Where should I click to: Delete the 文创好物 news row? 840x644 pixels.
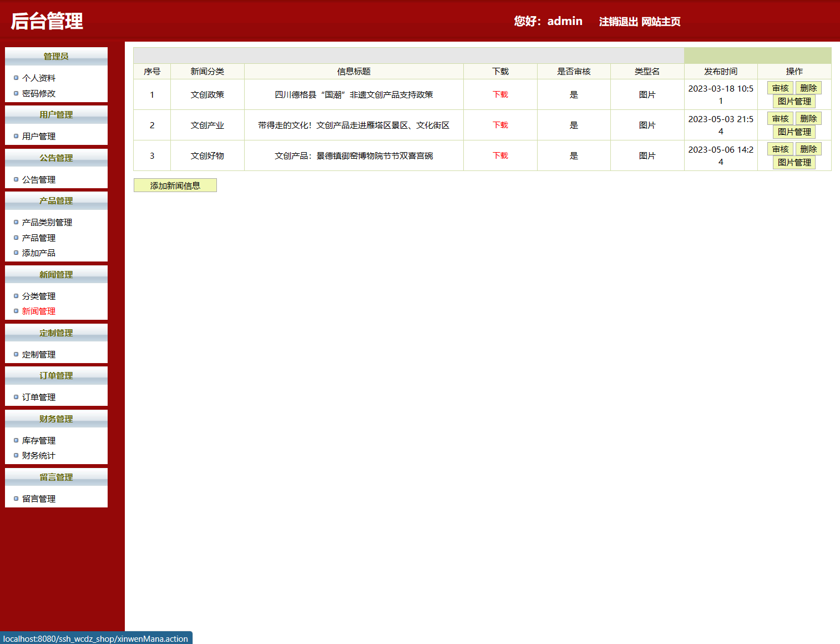808,149
